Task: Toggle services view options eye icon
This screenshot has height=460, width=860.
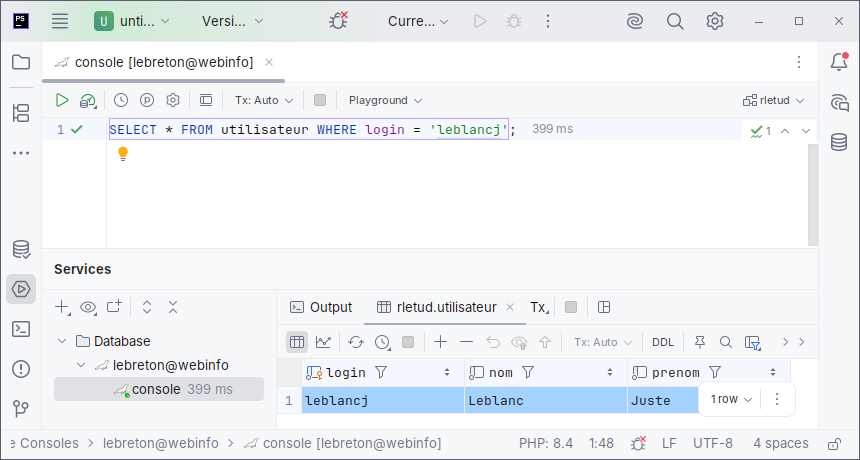Action: click(88, 307)
